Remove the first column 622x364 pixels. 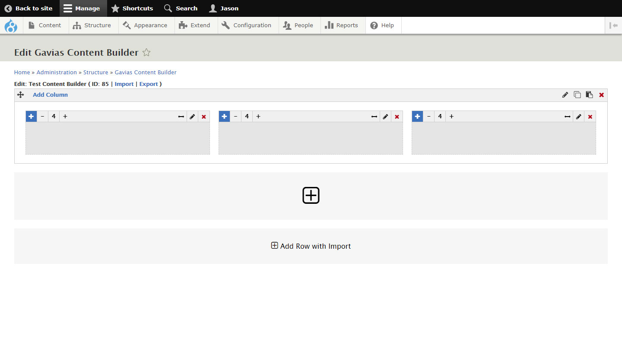pyautogui.click(x=204, y=117)
